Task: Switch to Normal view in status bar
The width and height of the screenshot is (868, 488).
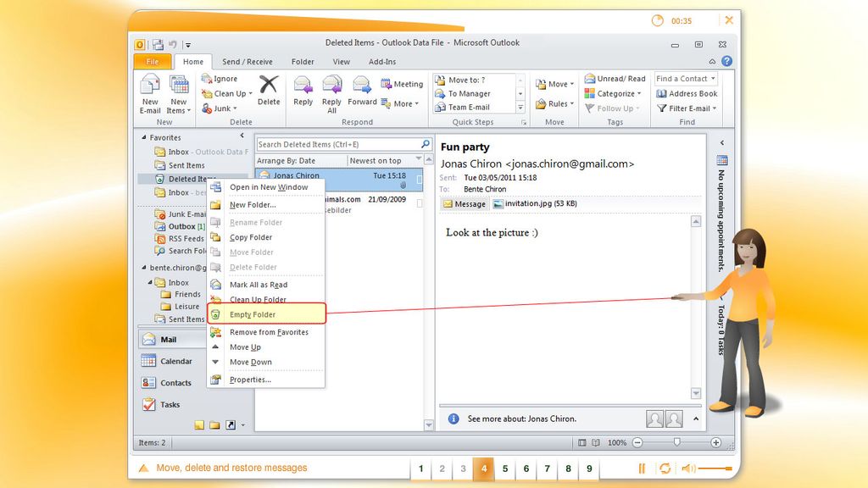Action: [581, 442]
